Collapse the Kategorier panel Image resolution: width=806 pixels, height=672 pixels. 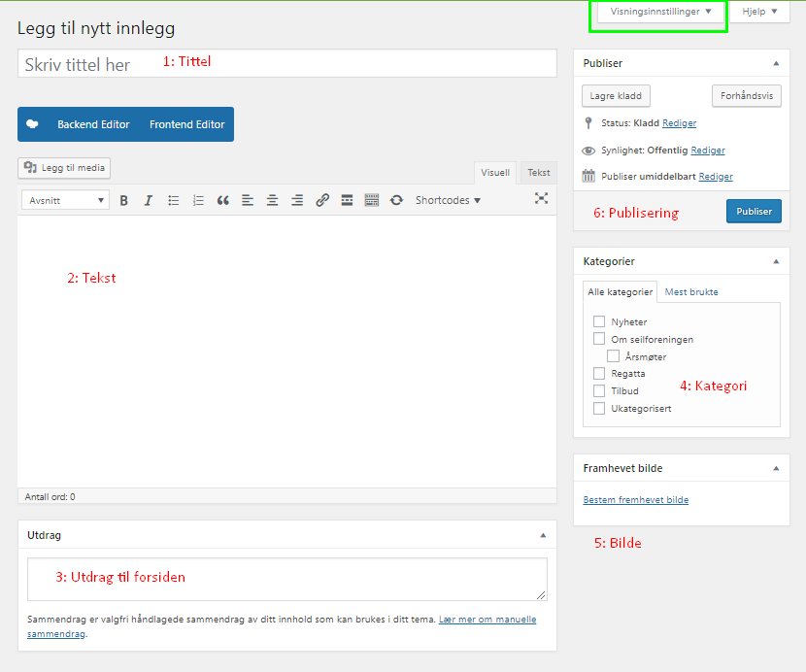pyautogui.click(x=776, y=261)
